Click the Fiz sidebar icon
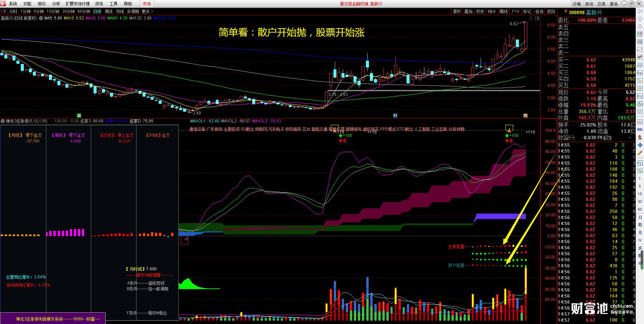This screenshot has height=324, width=644. pyautogui.click(x=640, y=96)
